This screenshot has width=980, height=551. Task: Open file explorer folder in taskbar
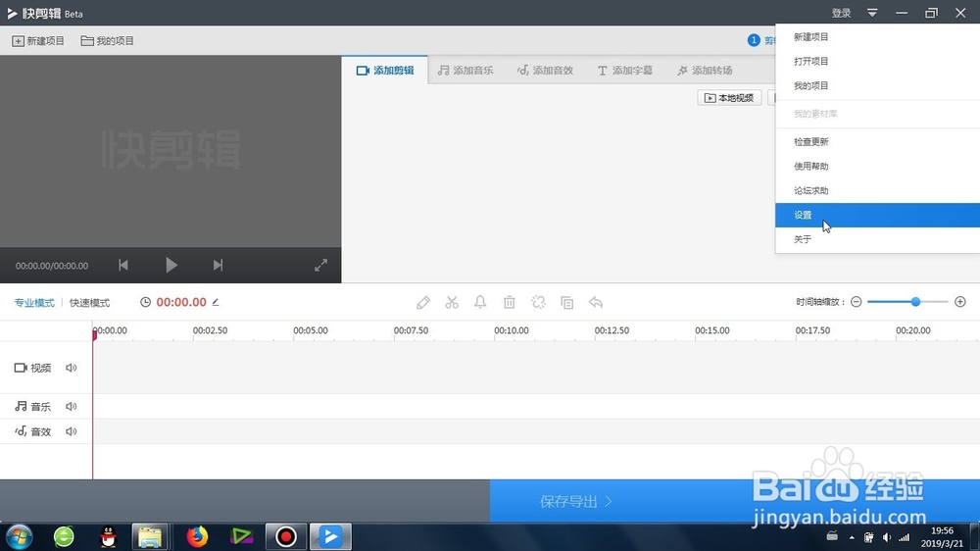tap(150, 536)
